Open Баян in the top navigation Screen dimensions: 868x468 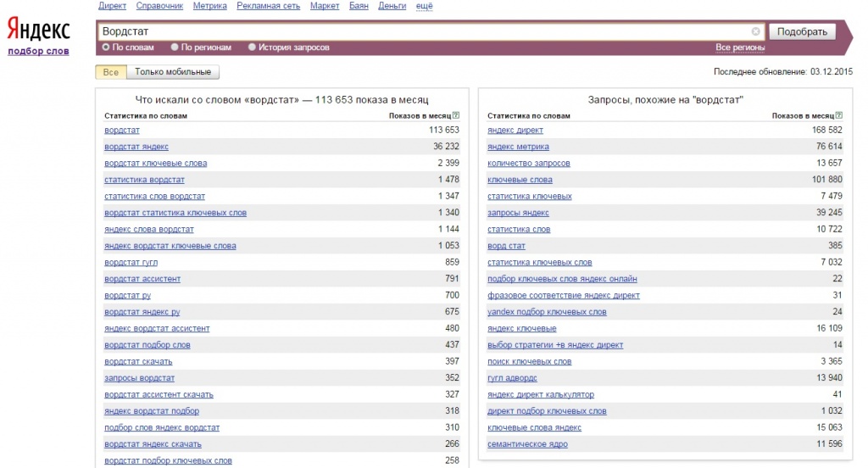click(359, 6)
